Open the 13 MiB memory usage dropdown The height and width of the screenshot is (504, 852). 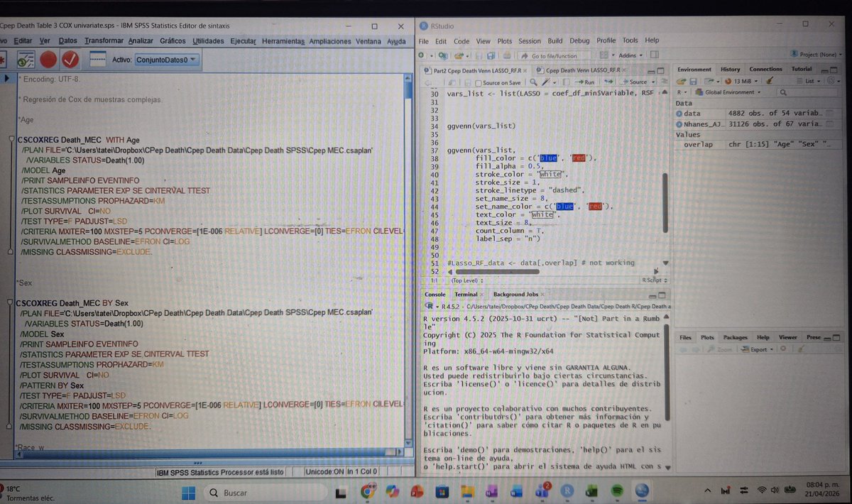click(x=741, y=81)
